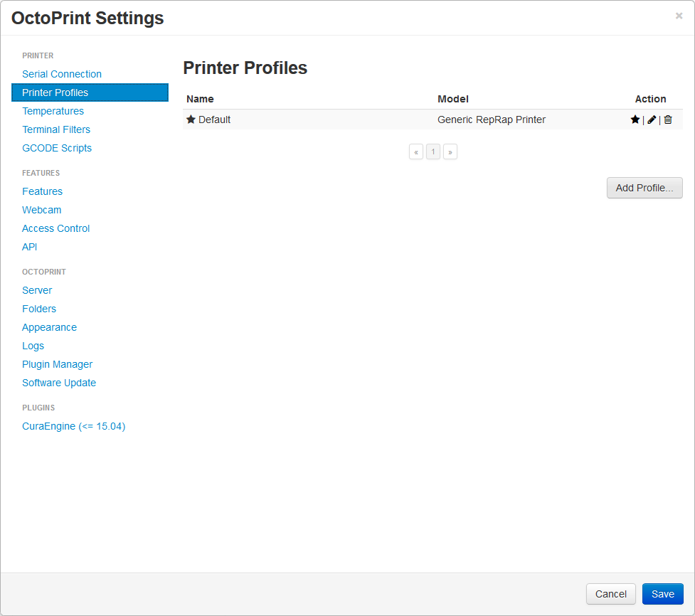Go to next page of profiles
This screenshot has height=616, width=695.
coord(450,152)
